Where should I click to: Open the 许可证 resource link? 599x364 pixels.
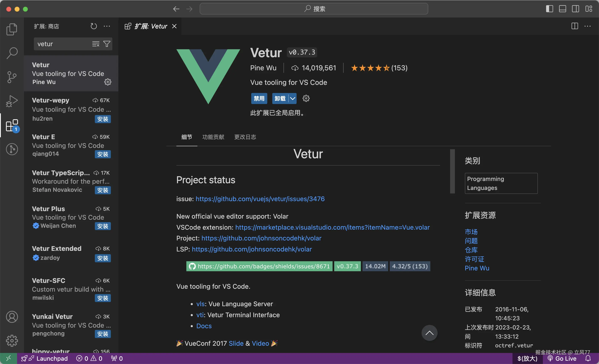tap(474, 259)
